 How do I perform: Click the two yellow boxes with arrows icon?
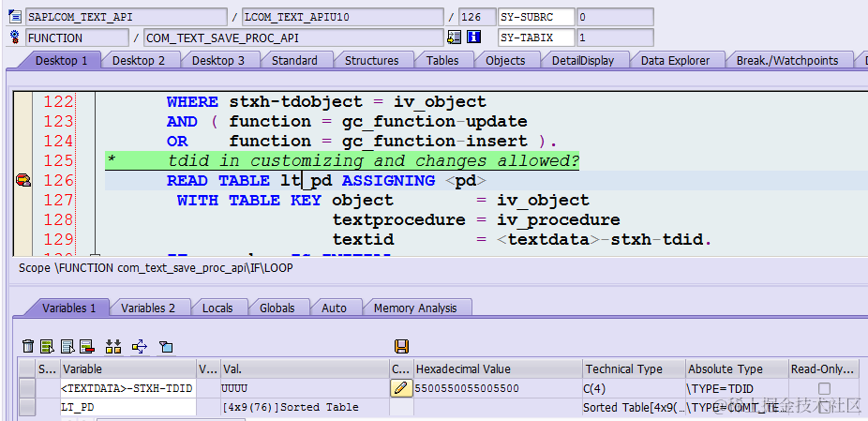[113, 347]
